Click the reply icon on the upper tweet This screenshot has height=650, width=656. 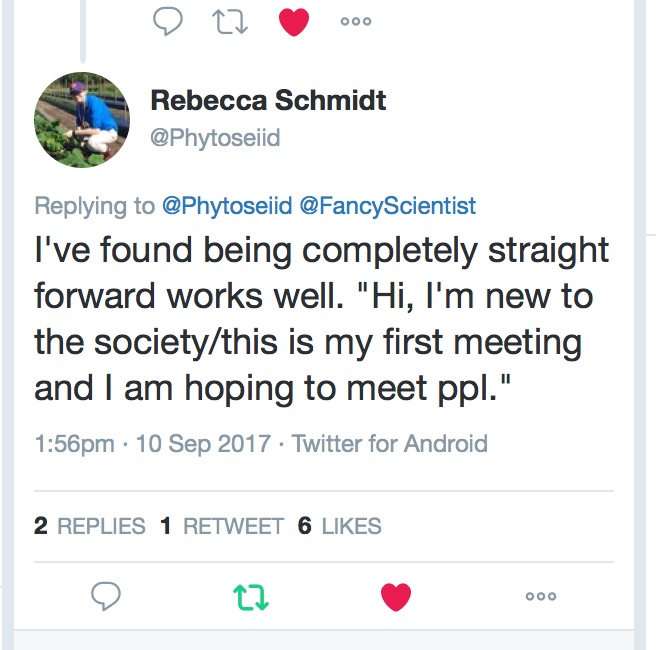(168, 21)
